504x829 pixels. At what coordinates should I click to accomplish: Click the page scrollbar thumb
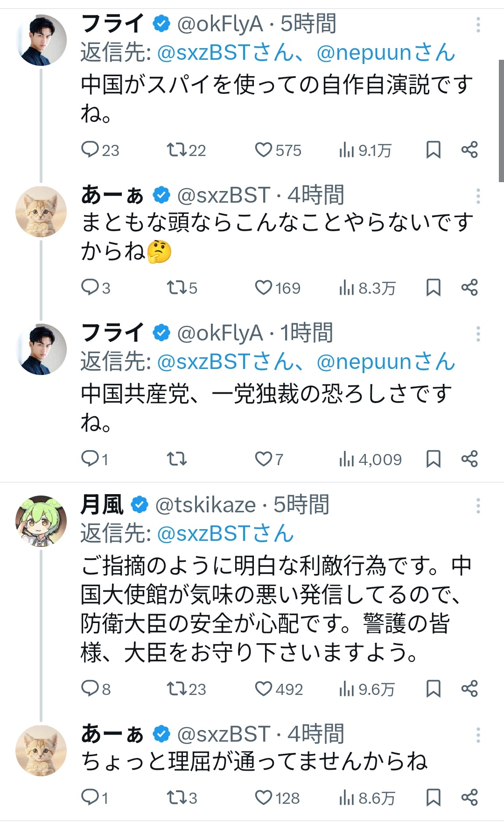pyautogui.click(x=501, y=120)
